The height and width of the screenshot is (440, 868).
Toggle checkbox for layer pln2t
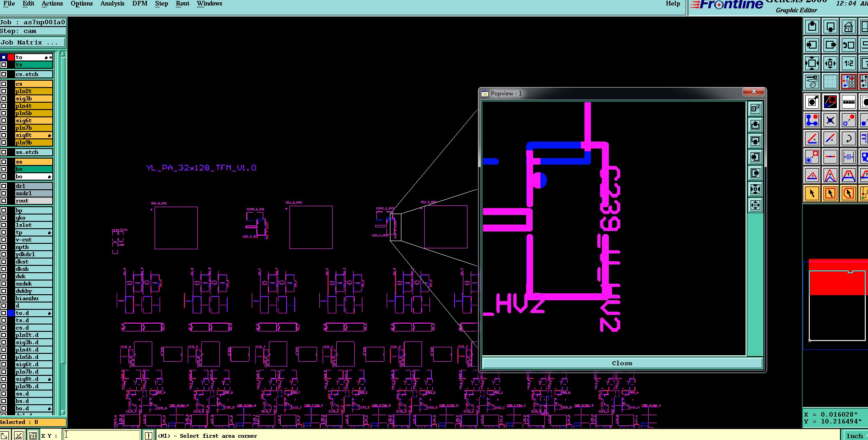[4, 91]
